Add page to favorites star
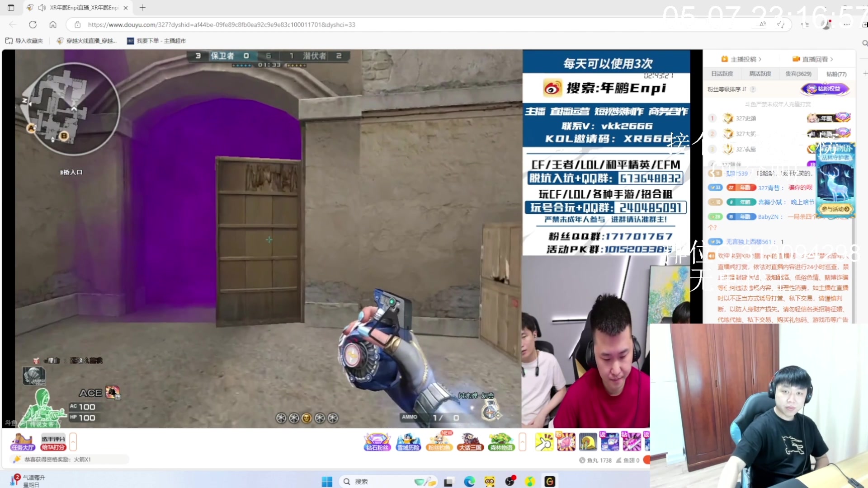Image resolution: width=868 pixels, height=488 pixels. [x=781, y=24]
